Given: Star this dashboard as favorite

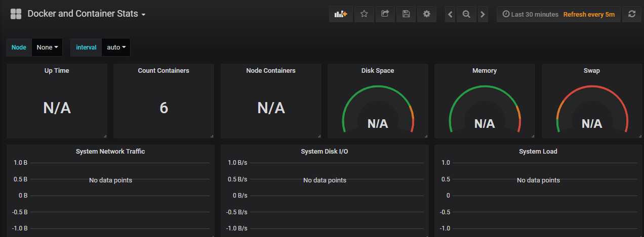Looking at the screenshot, I should [x=364, y=14].
